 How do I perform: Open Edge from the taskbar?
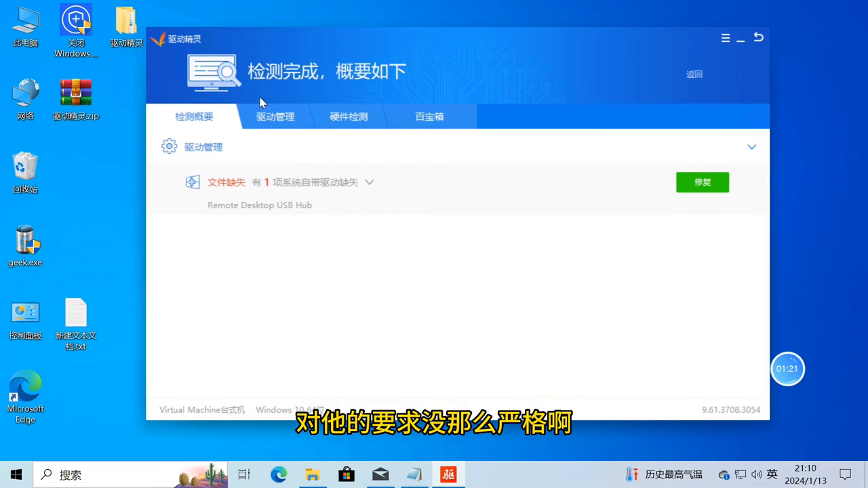279,475
